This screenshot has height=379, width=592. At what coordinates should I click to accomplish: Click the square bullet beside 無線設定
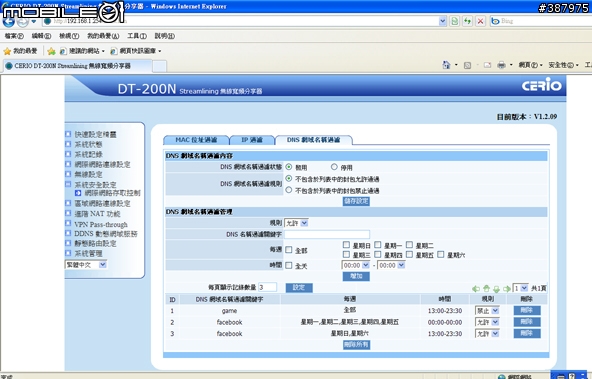68,174
